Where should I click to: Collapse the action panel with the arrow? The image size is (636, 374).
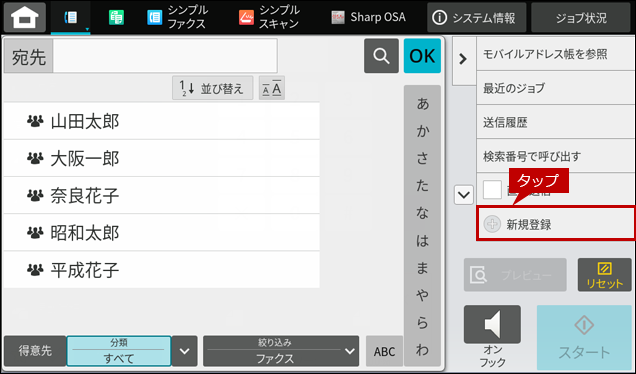coord(464,60)
